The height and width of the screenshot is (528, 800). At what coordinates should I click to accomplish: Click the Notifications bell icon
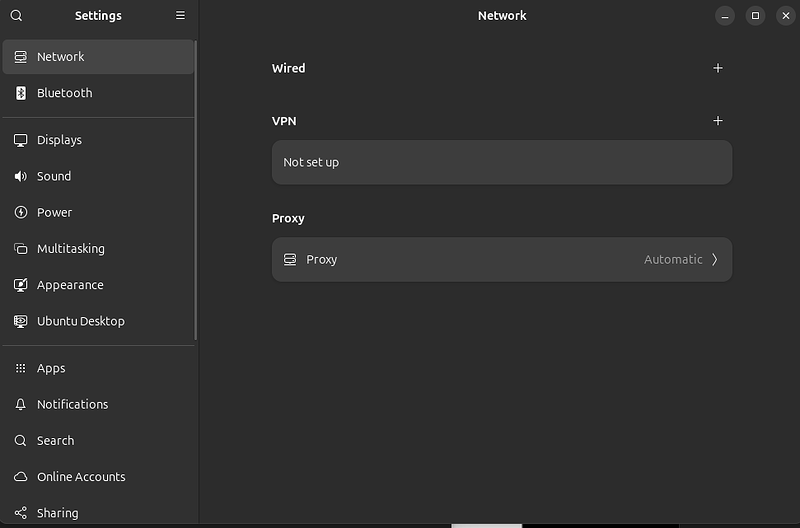click(x=20, y=404)
